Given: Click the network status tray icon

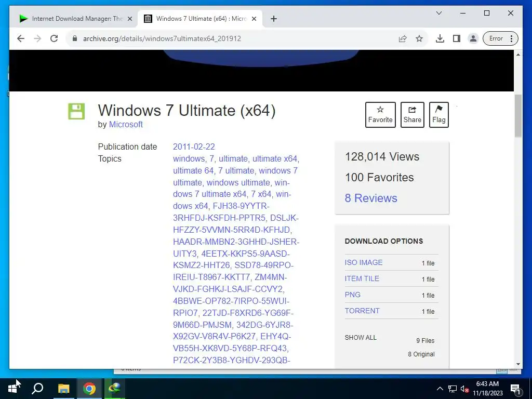Looking at the screenshot, I should (x=453, y=389).
